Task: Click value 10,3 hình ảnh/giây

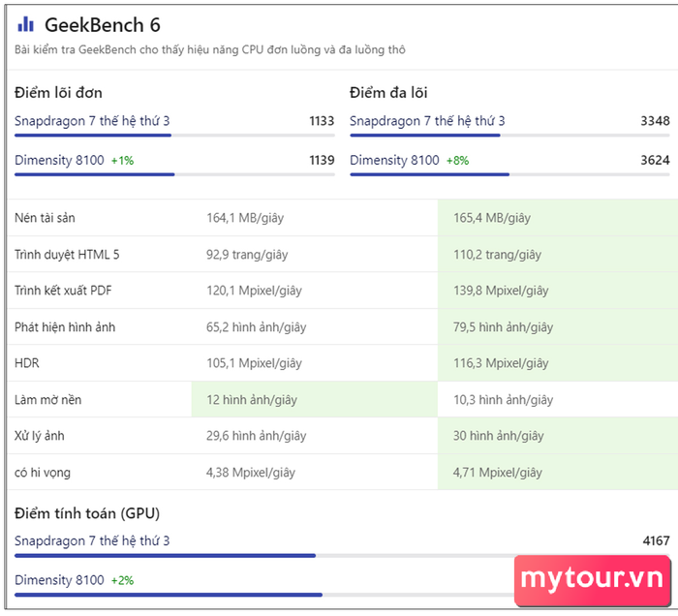Action: pos(504,399)
